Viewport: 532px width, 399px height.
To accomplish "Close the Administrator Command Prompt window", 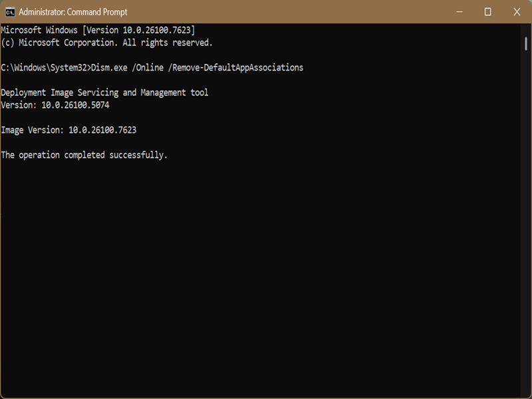I will pos(517,12).
